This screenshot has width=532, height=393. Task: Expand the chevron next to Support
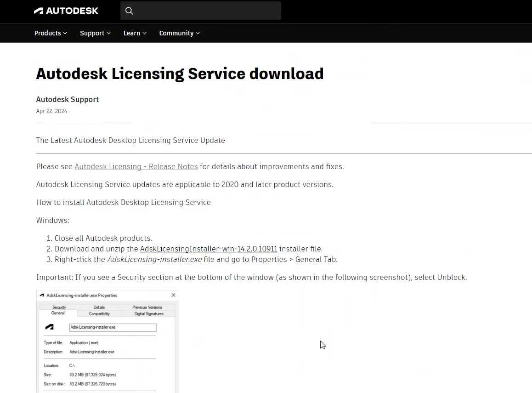click(x=109, y=33)
